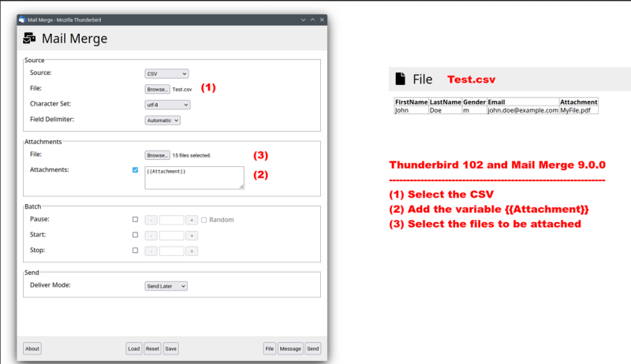Click the File button at bottom right
This screenshot has width=631, height=364.
tap(270, 349)
